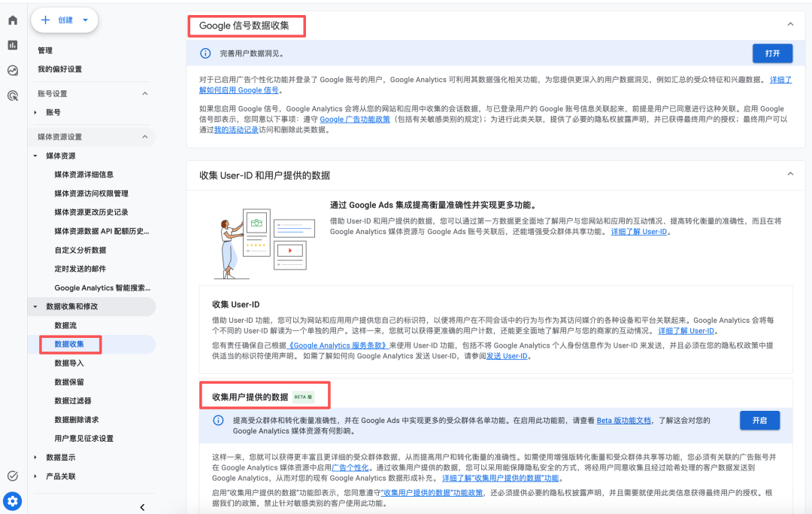Open the Reports bar chart icon
The width and height of the screenshot is (812, 514).
(x=13, y=45)
